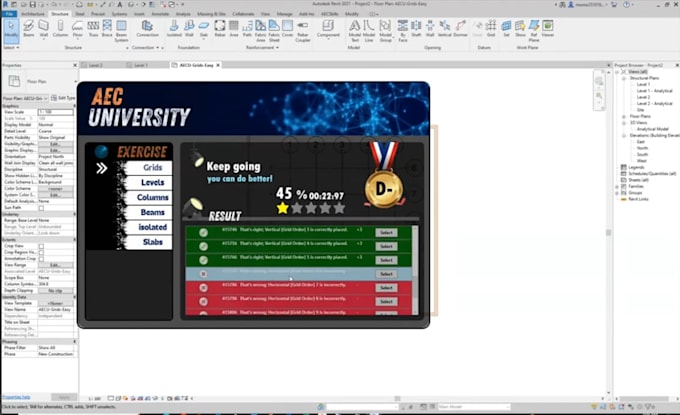680x415 pixels.
Task: Expand the Groups node in Project Browser
Action: [617, 193]
